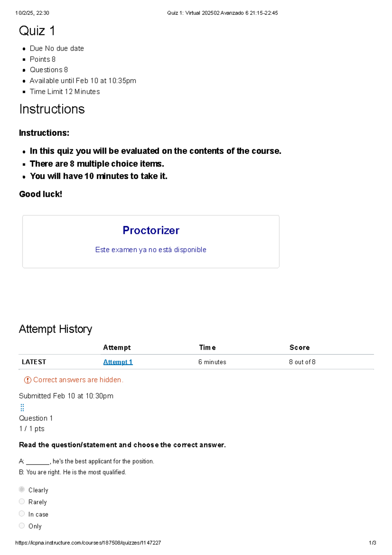
Task: Click the Time column header
Action: coord(207,347)
